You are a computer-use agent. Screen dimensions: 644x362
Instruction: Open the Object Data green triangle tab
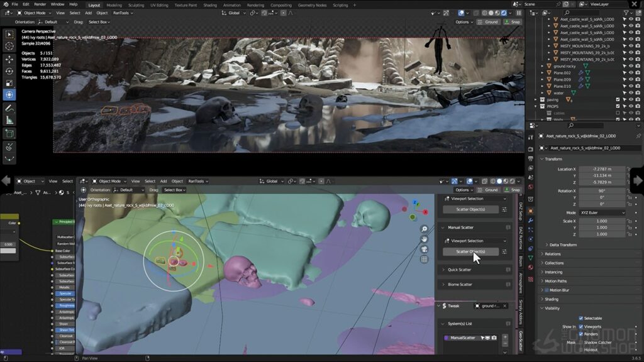[531, 258]
